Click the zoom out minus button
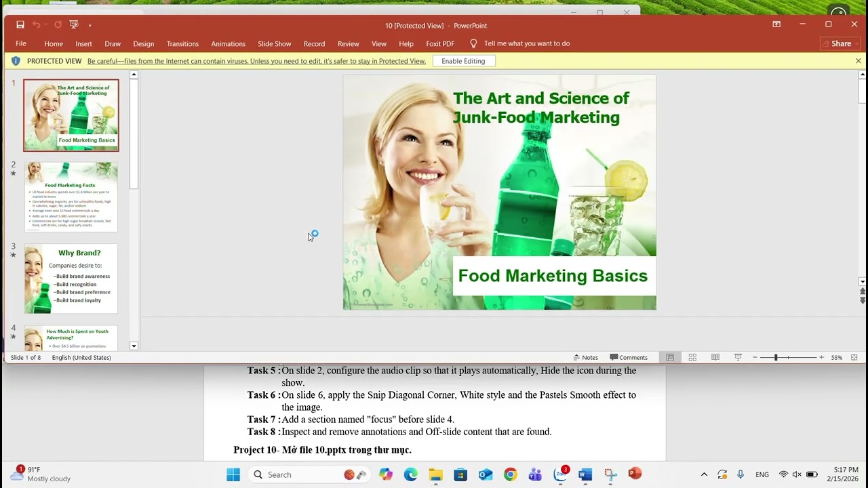Screen dimensions: 868x488 click(755, 357)
